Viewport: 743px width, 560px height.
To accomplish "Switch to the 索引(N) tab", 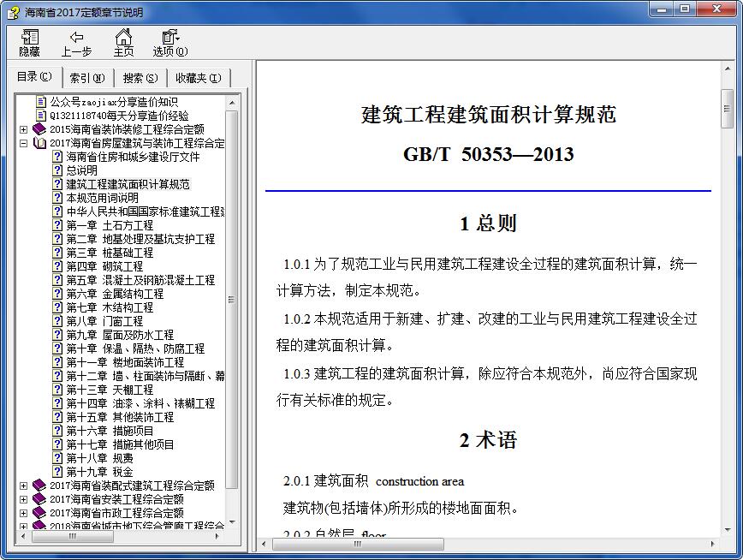I will (x=87, y=78).
